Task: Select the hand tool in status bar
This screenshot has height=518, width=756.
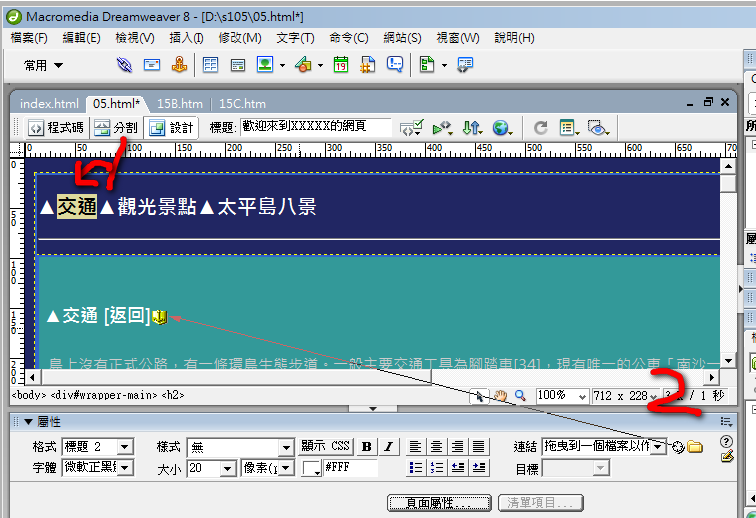Action: pyautogui.click(x=501, y=396)
